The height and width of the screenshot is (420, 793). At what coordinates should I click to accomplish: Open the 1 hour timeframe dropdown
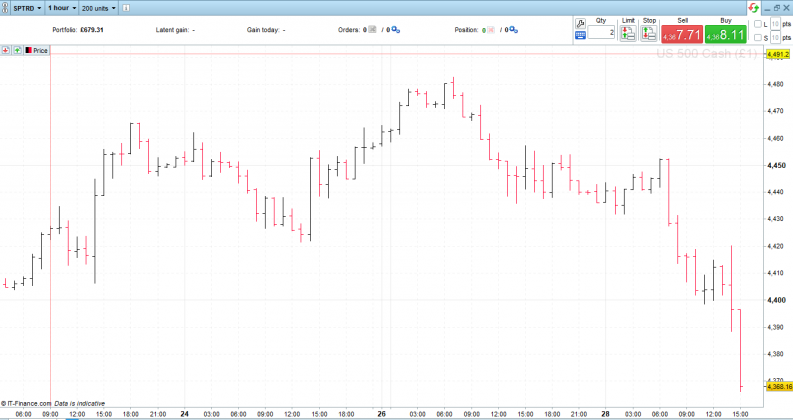[x=62, y=8]
